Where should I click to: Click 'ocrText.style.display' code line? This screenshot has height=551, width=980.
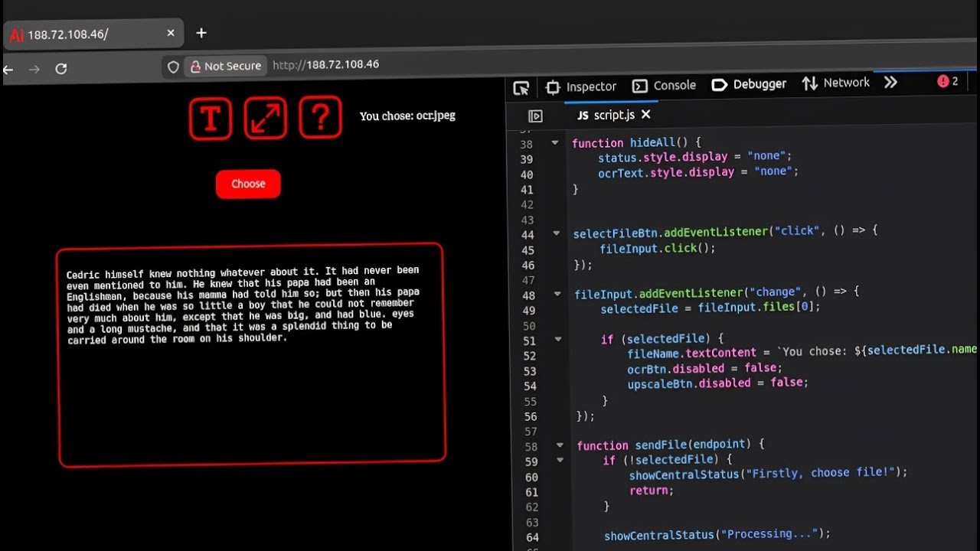point(698,172)
